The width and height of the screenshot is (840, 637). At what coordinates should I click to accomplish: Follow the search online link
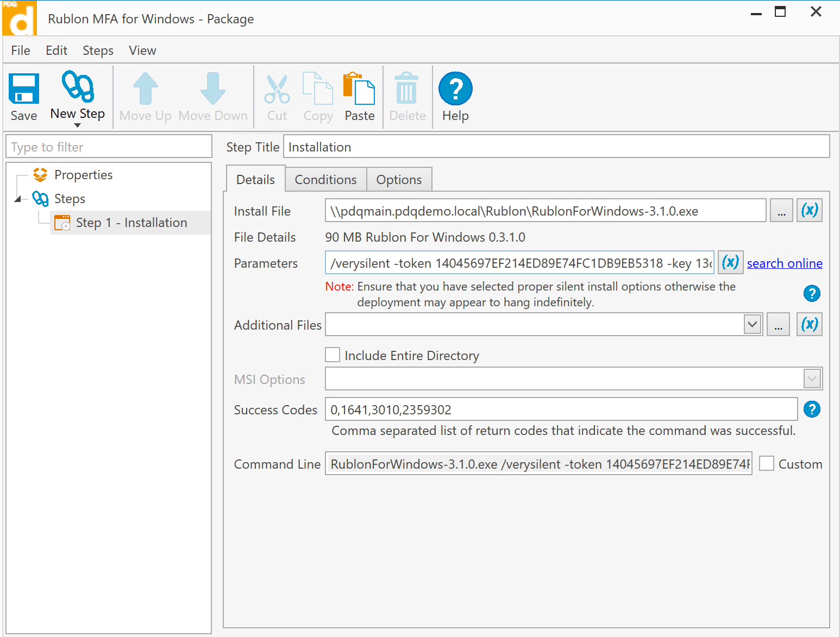784,263
